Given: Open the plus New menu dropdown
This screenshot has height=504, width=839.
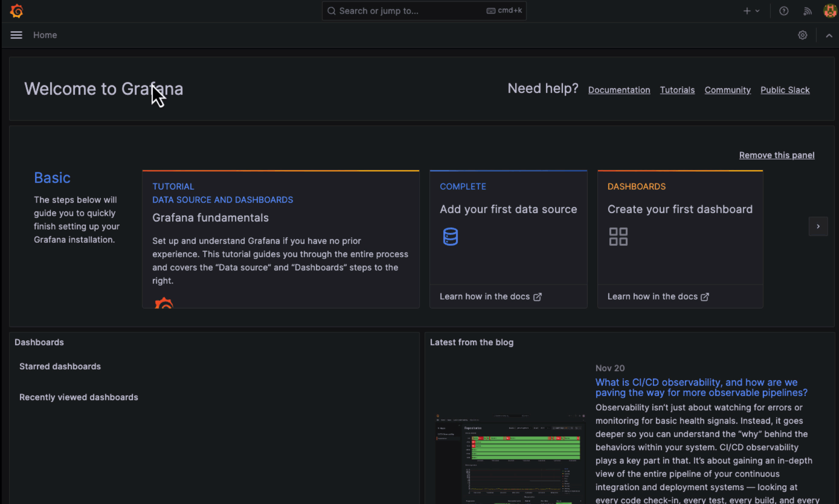Looking at the screenshot, I should click(x=751, y=11).
